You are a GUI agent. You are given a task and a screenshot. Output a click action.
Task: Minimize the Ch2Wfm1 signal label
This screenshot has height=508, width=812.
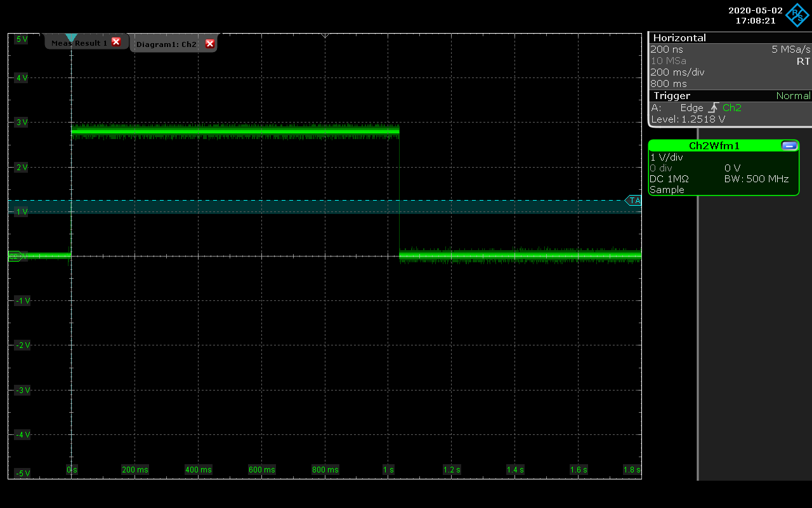(x=789, y=145)
